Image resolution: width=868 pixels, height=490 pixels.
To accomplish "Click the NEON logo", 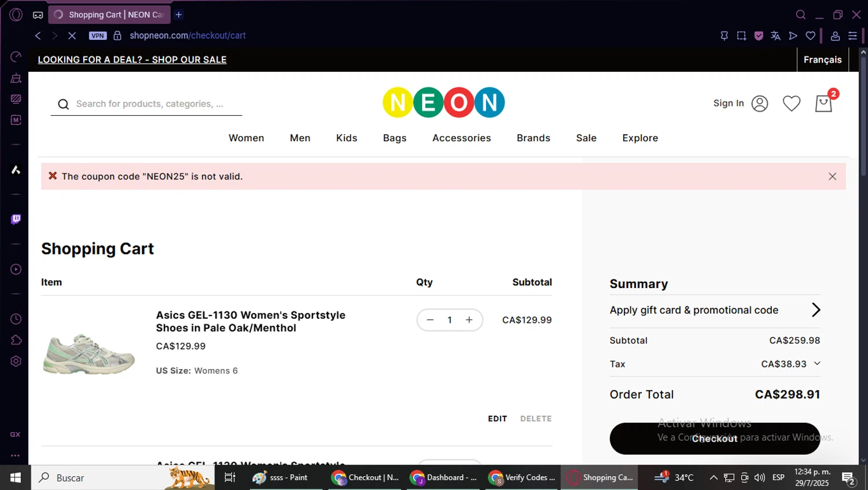I will (x=444, y=102).
